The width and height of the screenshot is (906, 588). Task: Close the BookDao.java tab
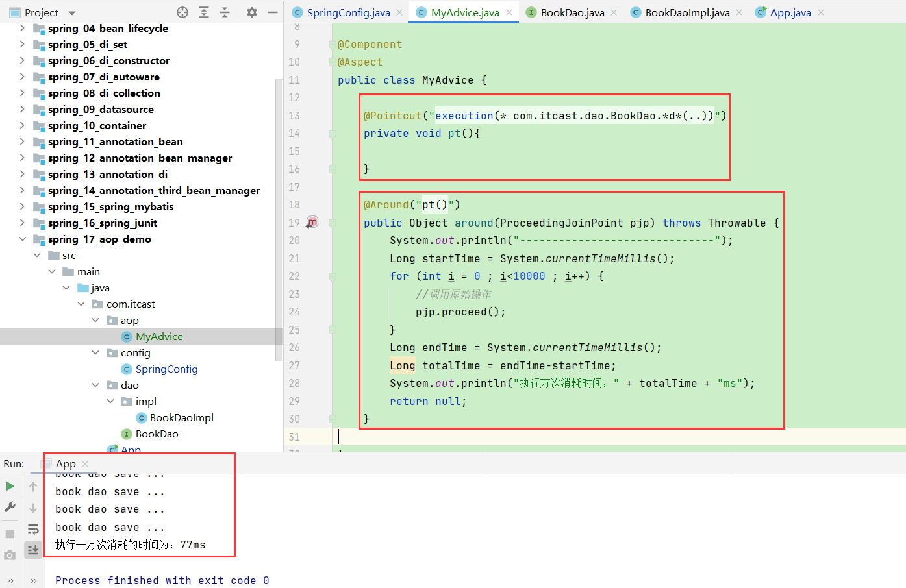614,12
